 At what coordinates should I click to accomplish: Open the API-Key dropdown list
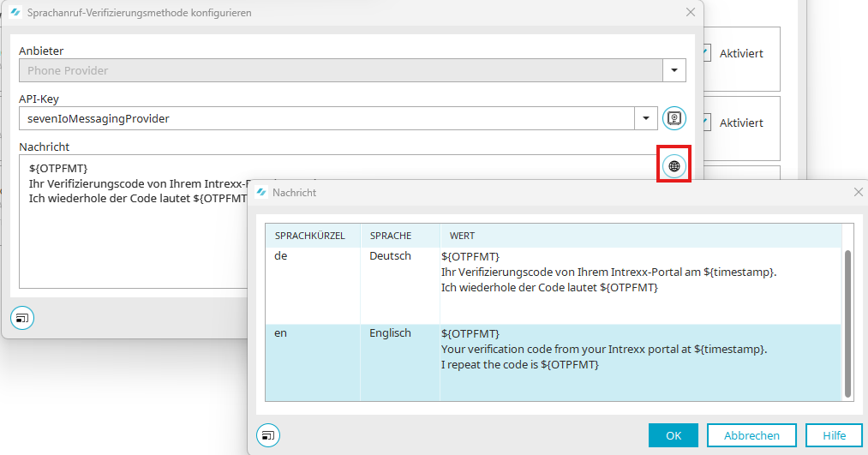tap(645, 118)
